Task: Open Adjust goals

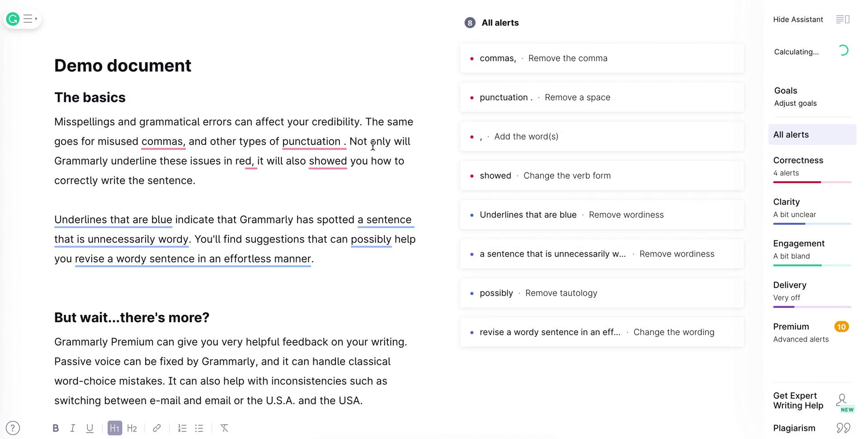Action: pos(795,103)
